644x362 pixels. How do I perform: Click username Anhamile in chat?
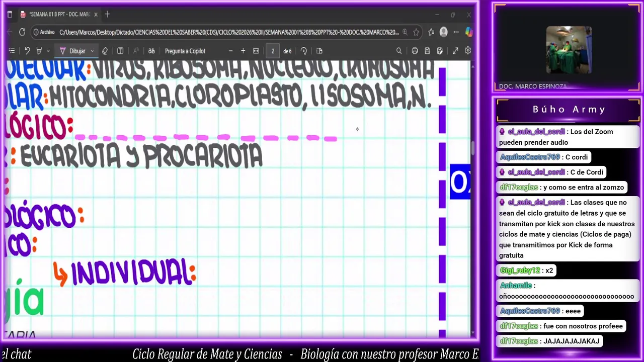[516, 286]
